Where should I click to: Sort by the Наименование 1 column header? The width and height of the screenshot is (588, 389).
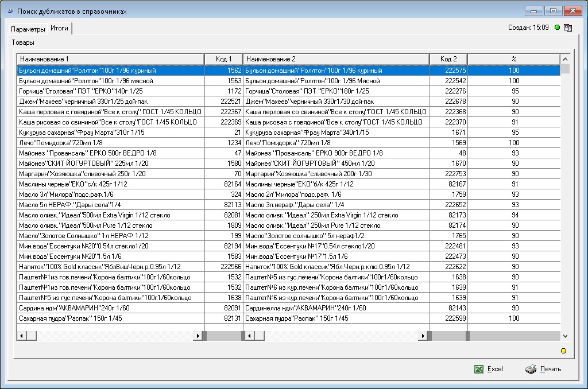click(x=110, y=59)
